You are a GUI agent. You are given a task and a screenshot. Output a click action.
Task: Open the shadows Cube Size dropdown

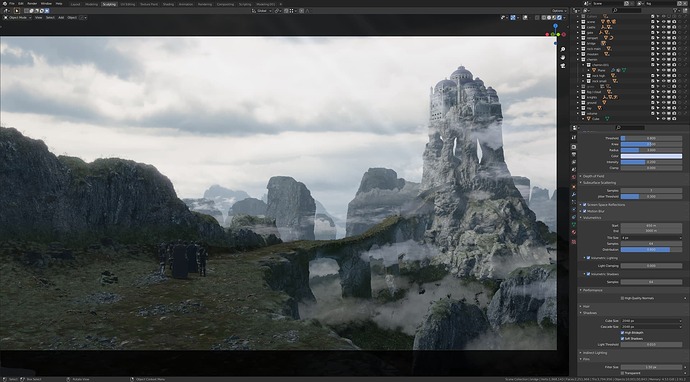tap(651, 321)
